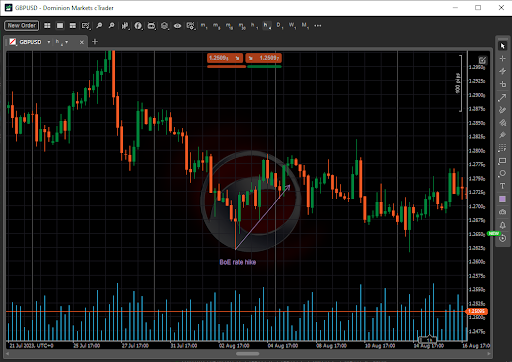Select the text annotation tool
The width and height of the screenshot is (512, 362).
tap(503, 186)
